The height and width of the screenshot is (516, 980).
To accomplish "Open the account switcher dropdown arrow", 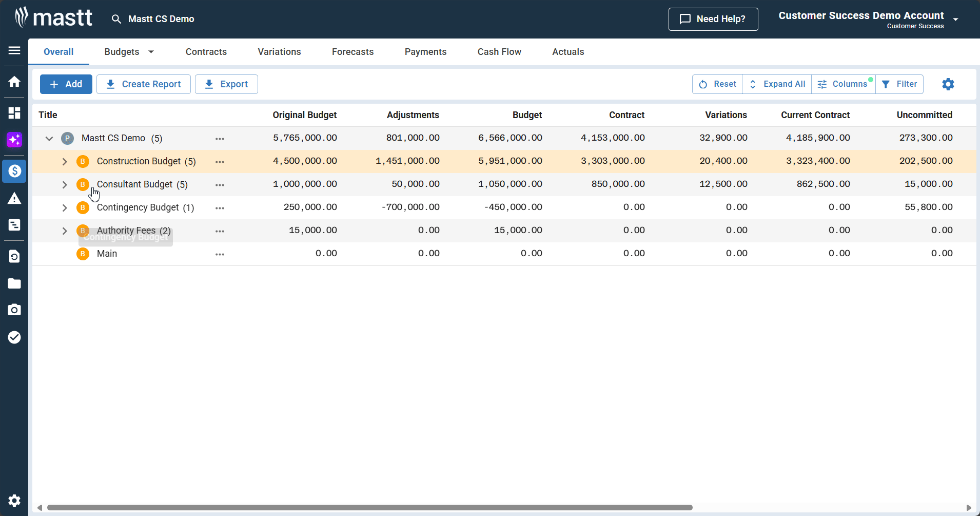I will (x=955, y=20).
